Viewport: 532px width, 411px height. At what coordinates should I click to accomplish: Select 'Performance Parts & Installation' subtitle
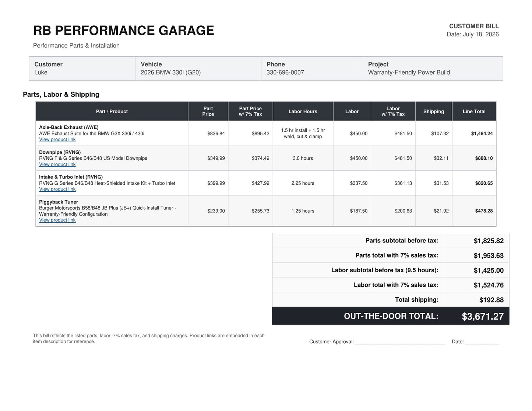[76, 46]
